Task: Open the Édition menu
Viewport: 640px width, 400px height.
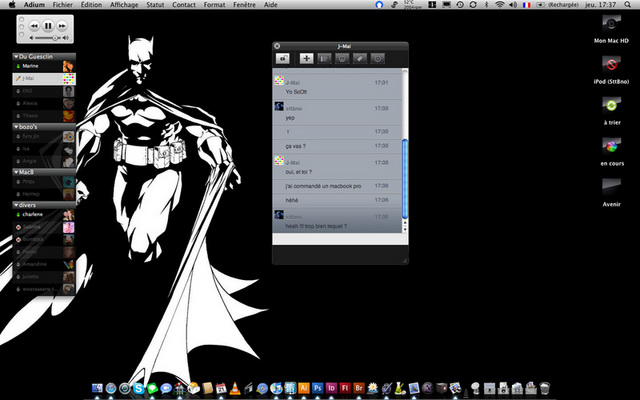Action: [91, 5]
